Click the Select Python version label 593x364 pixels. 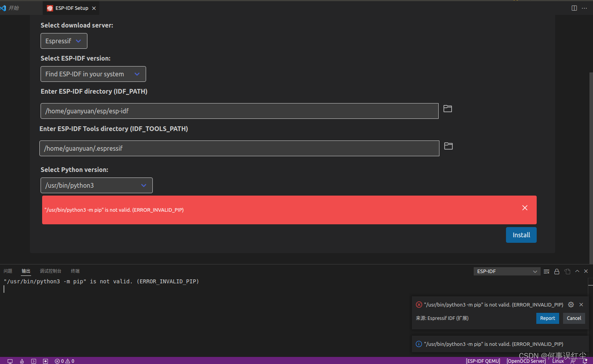click(74, 170)
